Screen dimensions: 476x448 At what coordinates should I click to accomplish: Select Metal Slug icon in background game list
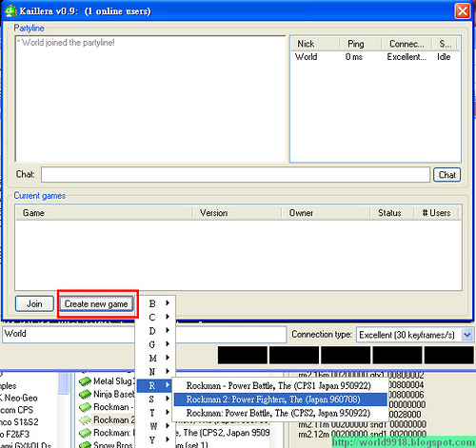click(85, 381)
